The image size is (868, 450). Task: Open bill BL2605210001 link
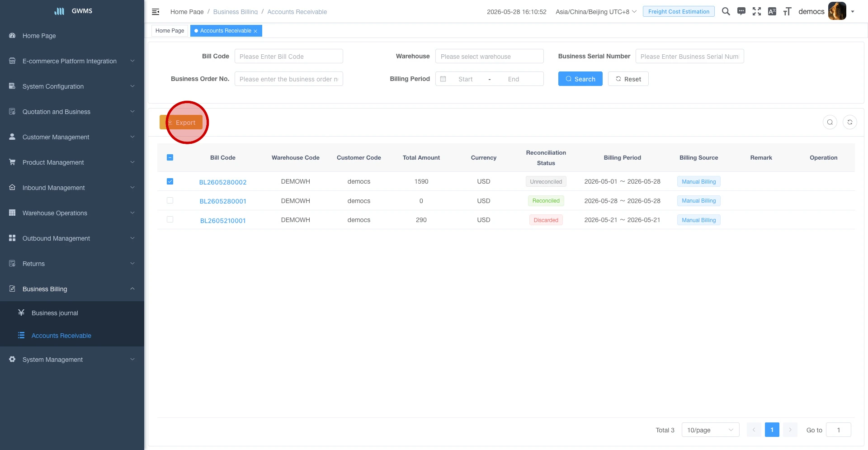click(223, 220)
